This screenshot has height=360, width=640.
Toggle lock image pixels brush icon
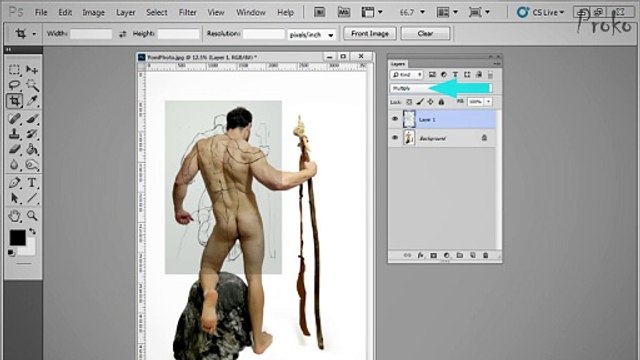420,102
